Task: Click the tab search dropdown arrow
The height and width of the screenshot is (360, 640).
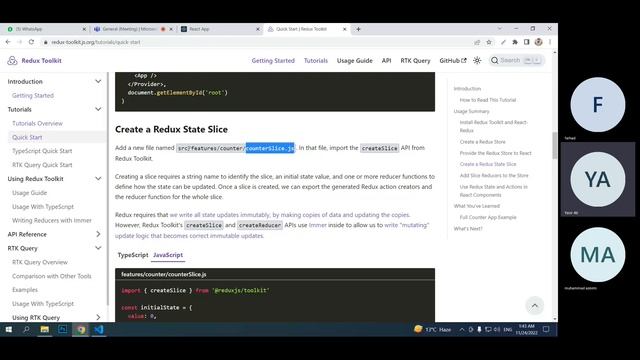Action: [500, 29]
